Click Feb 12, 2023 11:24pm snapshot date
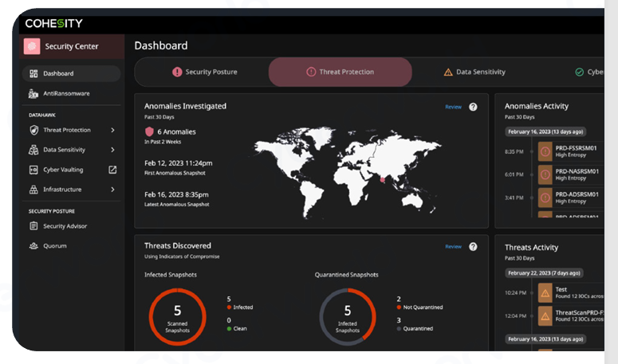618x364 pixels. [x=178, y=163]
